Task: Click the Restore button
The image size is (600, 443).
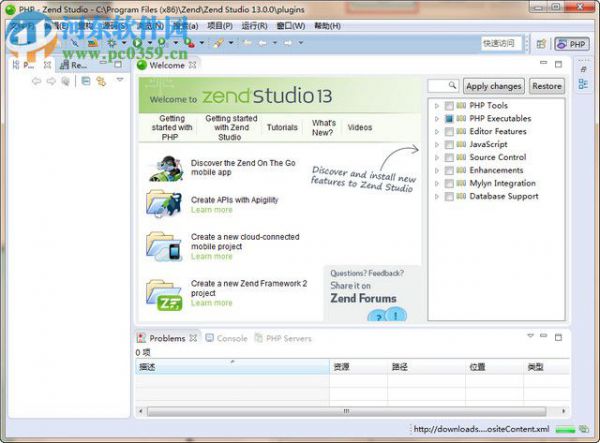Action: pyautogui.click(x=547, y=86)
